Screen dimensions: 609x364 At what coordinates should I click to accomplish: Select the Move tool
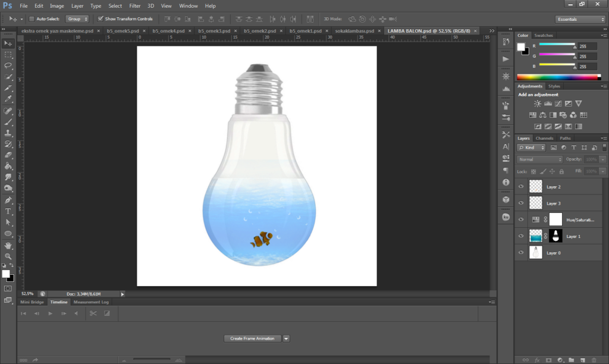[x=8, y=44]
